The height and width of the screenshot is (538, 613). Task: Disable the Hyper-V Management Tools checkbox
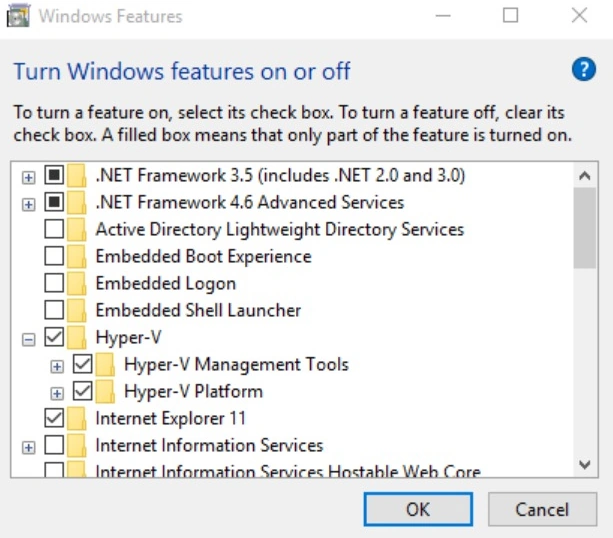point(82,364)
